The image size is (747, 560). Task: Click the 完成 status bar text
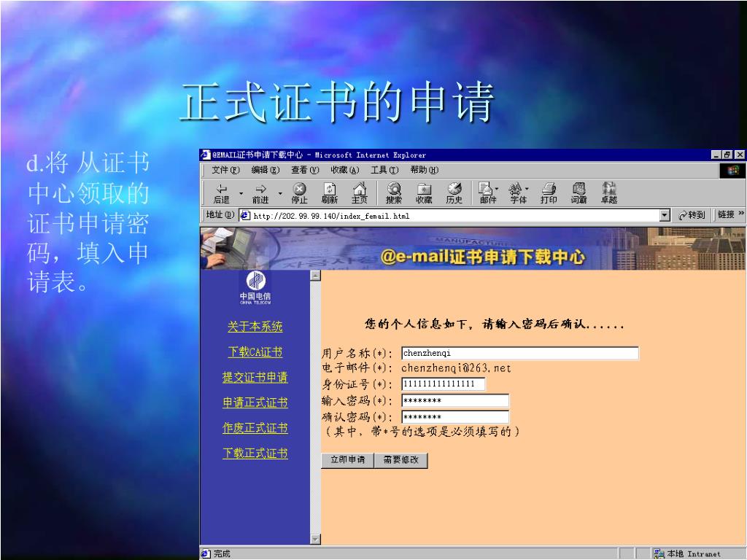(x=222, y=554)
